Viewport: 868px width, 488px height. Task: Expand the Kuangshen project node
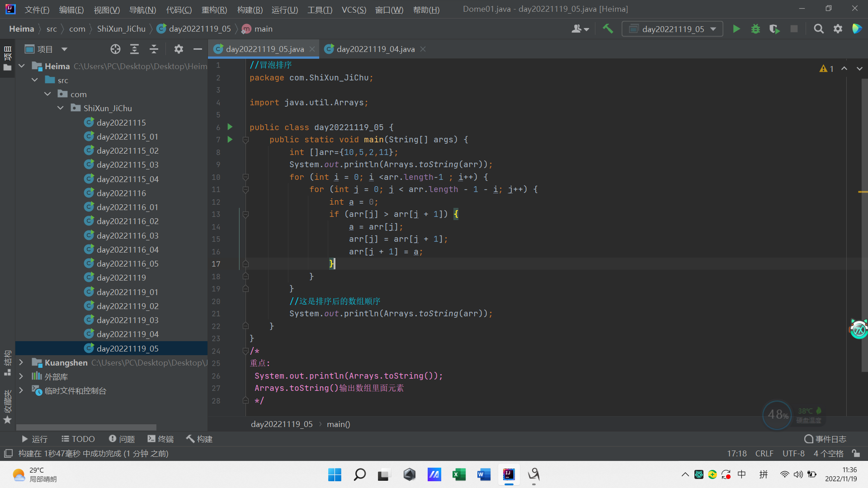(21, 362)
